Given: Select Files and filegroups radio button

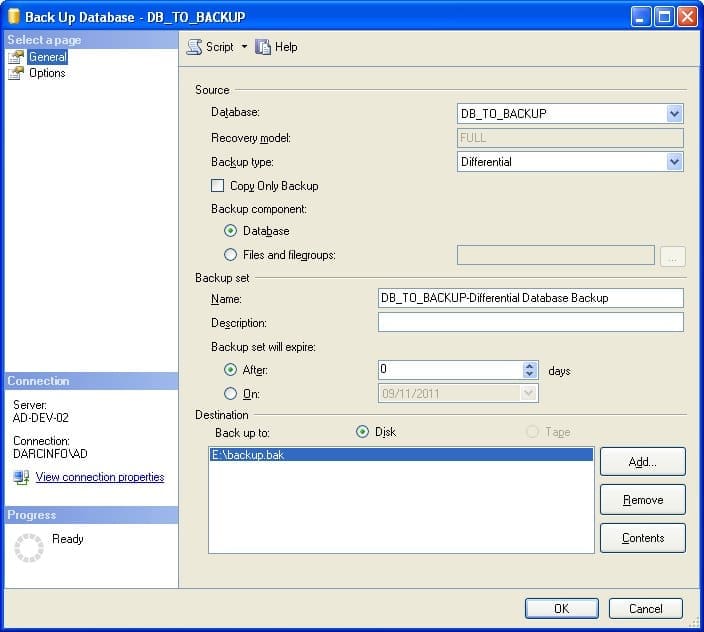Looking at the screenshot, I should point(230,255).
